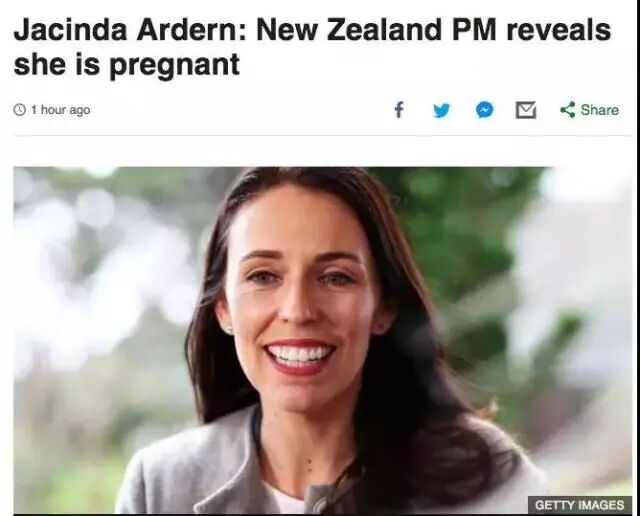Select the word 'reveals' in headline
The width and height of the screenshot is (640, 516).
(x=558, y=31)
